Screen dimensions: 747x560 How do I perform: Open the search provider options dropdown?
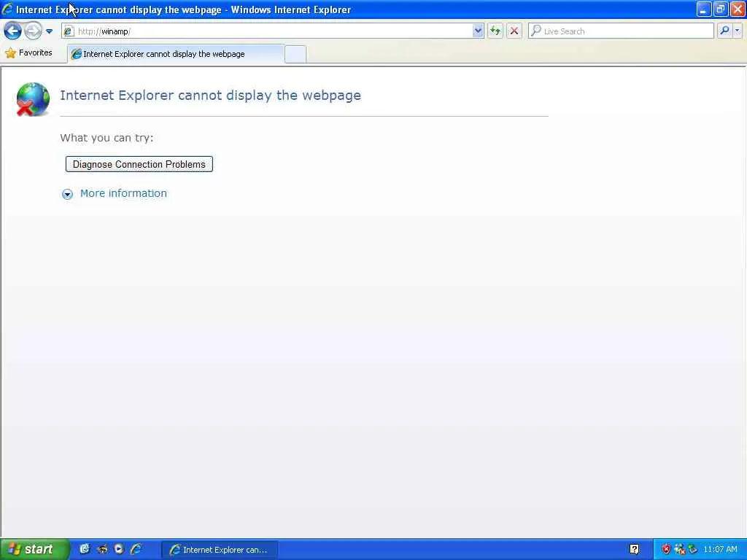738,31
